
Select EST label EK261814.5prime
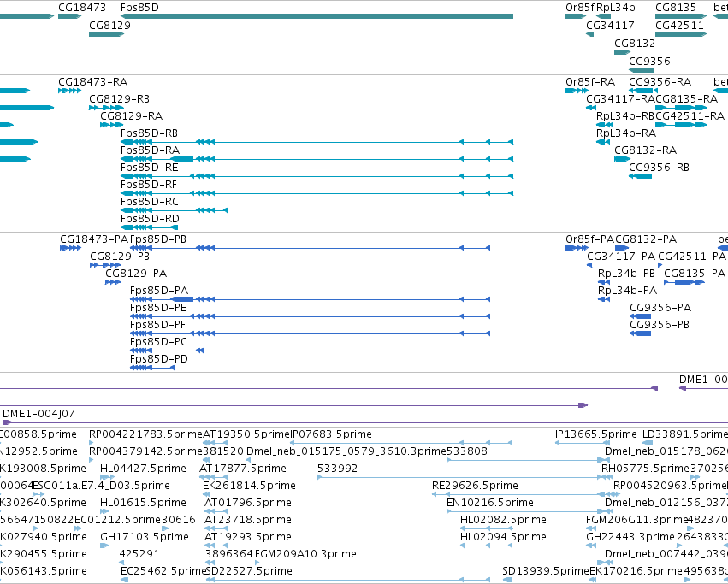coord(249,486)
